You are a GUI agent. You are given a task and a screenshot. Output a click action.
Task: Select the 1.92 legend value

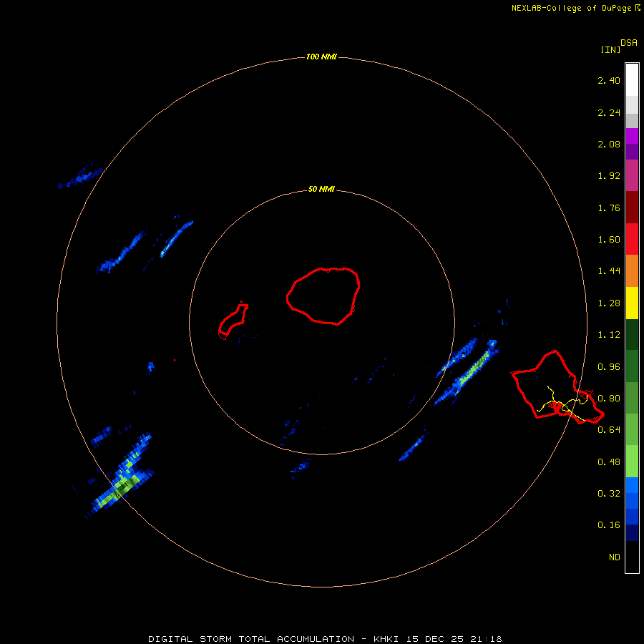(x=609, y=176)
